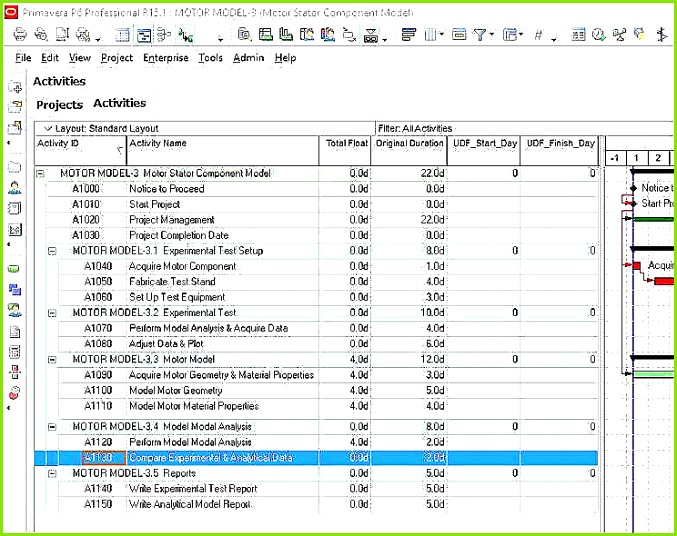This screenshot has width=677, height=536.
Task: Open the Tools menu
Action: tap(210, 57)
